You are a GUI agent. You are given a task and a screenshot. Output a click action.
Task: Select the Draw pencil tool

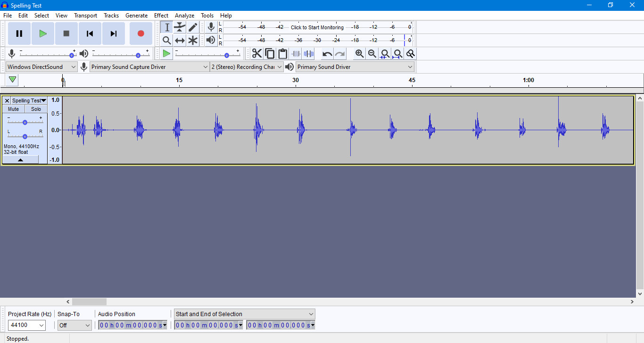193,27
